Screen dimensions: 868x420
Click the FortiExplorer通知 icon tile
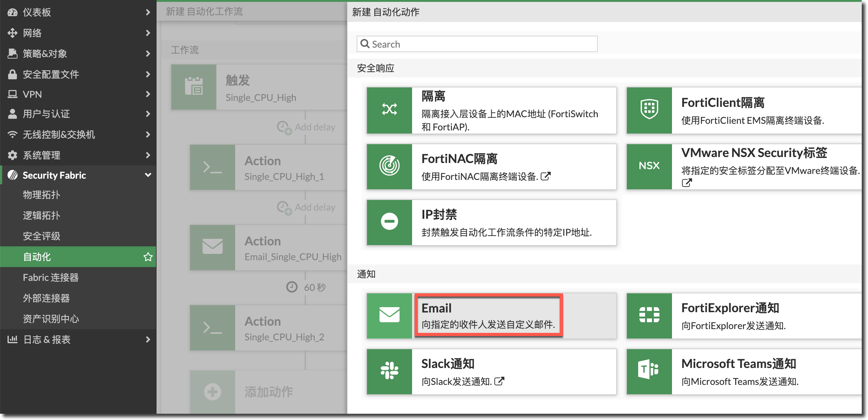649,315
